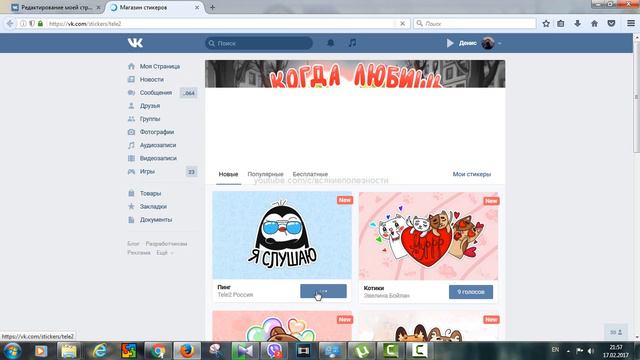Expand the Ещё footer dropdown

click(164, 253)
